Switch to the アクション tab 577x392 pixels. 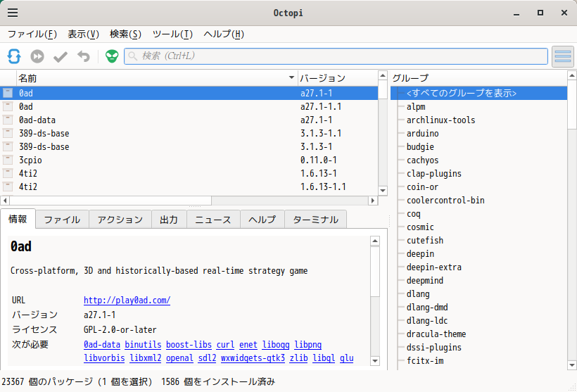[x=120, y=220]
